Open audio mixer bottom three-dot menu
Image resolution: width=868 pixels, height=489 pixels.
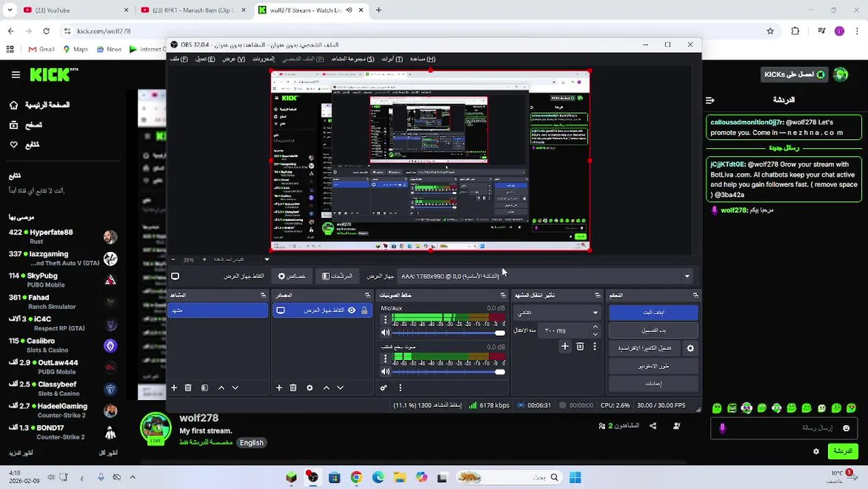[x=400, y=388]
